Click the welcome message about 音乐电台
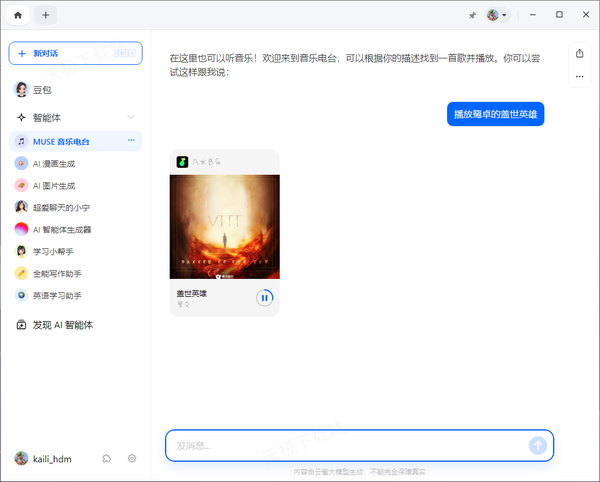Image resolution: width=600 pixels, height=482 pixels. (x=355, y=65)
